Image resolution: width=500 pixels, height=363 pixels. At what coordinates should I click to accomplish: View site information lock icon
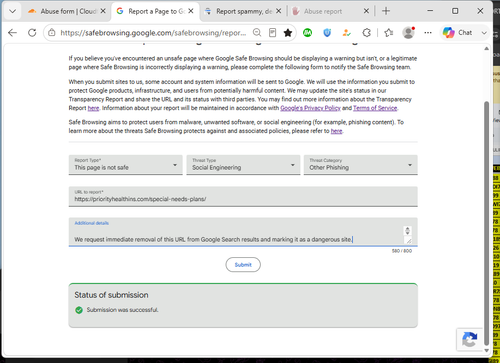[x=52, y=33]
